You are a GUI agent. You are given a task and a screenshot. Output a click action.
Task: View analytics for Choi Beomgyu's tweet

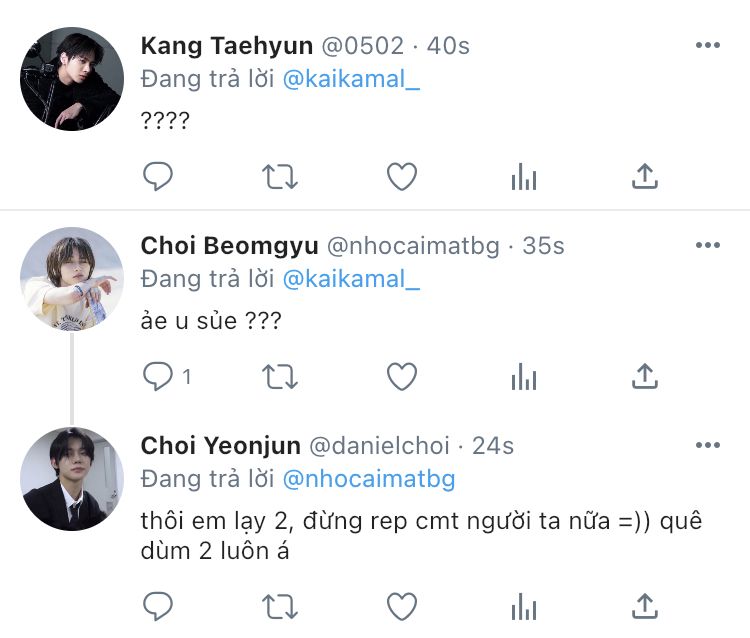click(523, 376)
